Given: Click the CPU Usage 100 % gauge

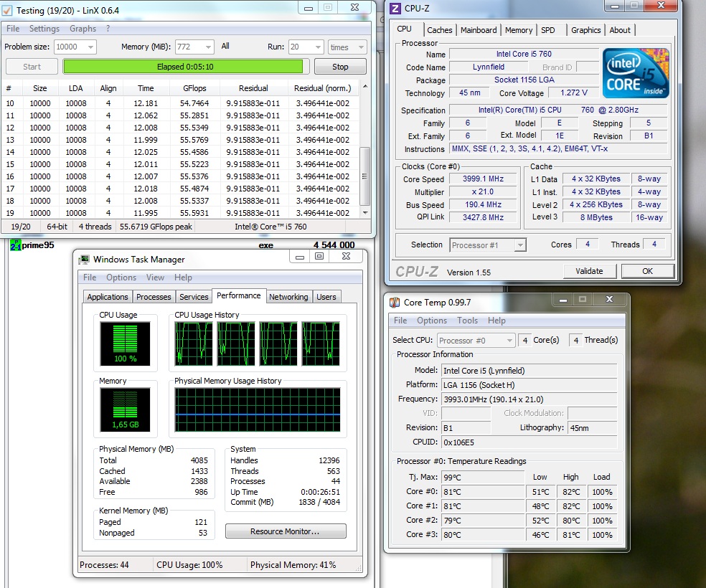Looking at the screenshot, I should point(125,343).
